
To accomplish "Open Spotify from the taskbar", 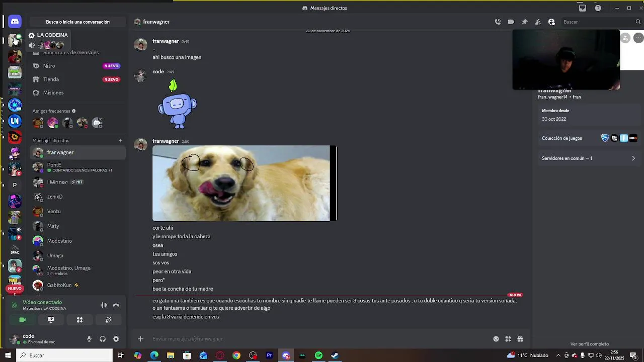I will tap(318, 355).
